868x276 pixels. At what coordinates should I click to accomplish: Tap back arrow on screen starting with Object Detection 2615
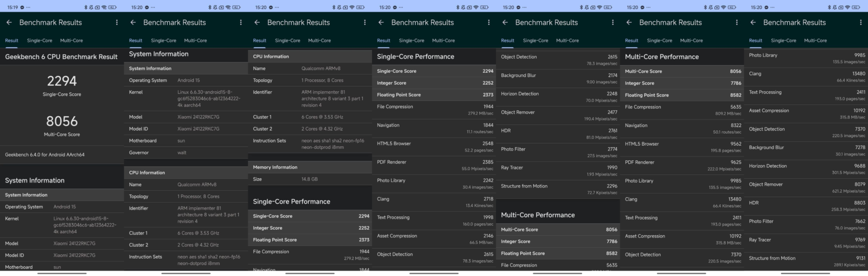(505, 22)
